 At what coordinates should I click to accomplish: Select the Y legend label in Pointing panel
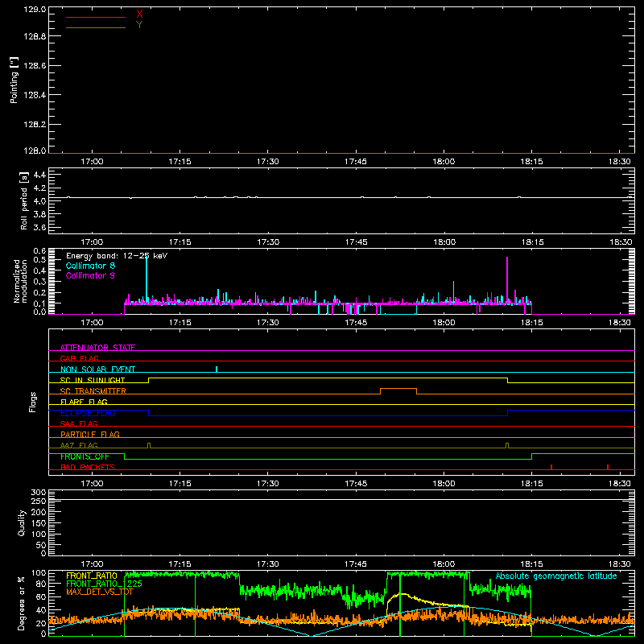point(139,25)
